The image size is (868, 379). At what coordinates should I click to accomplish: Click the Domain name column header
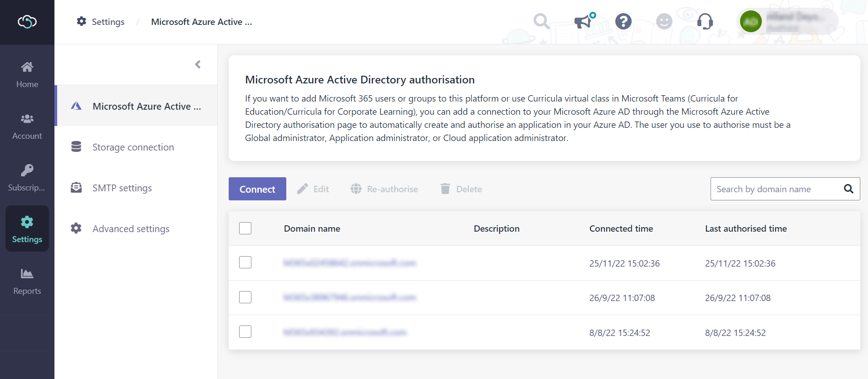312,228
